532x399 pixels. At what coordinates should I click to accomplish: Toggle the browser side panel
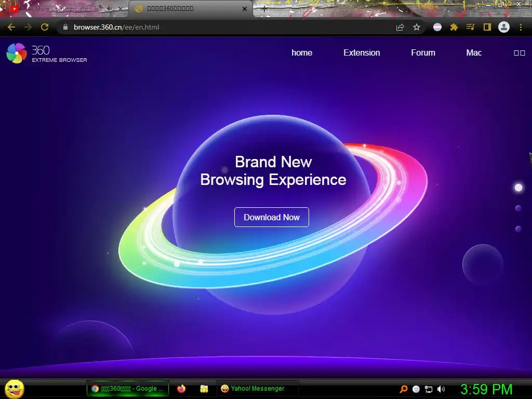tap(487, 27)
